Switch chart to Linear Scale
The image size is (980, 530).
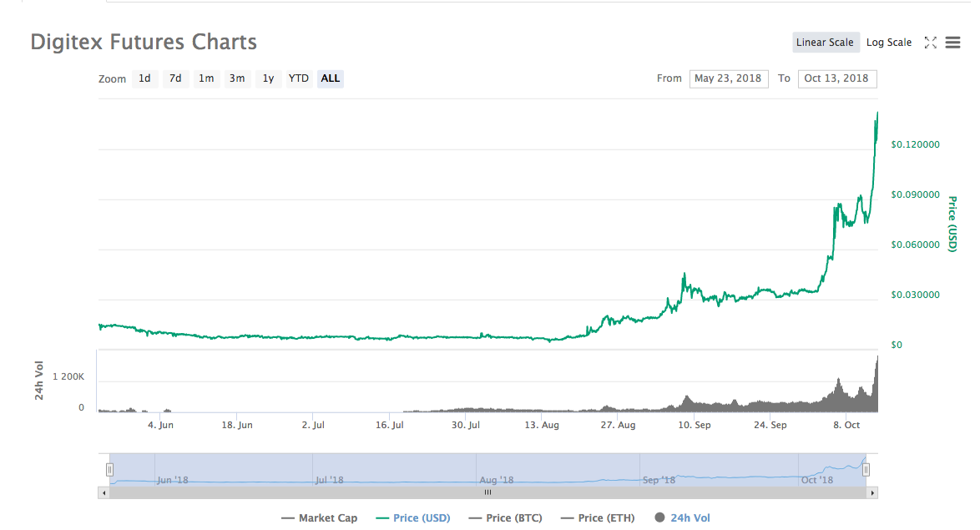(x=825, y=43)
